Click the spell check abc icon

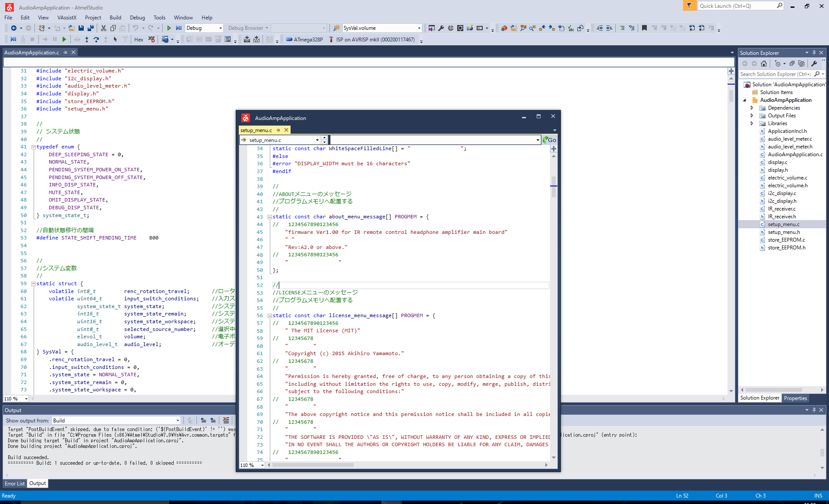pyautogui.click(x=571, y=28)
